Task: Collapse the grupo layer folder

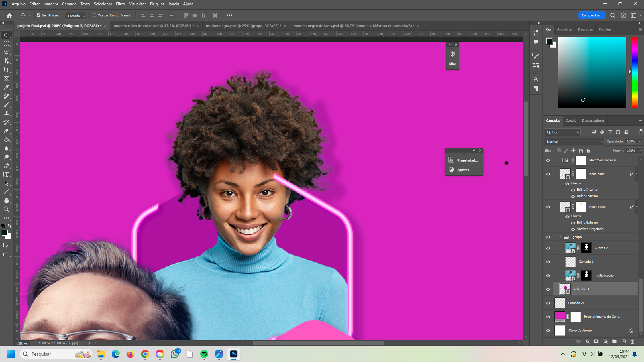Action: coord(561,237)
